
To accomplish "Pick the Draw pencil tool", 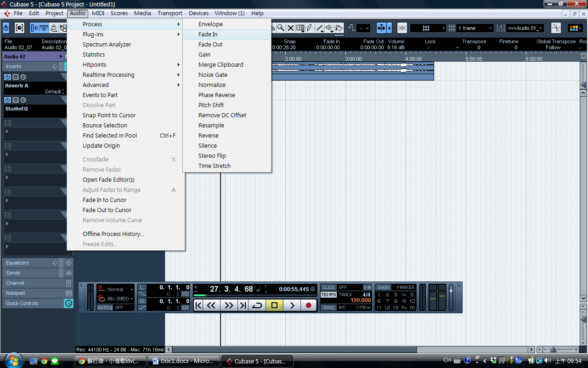I will (310, 28).
